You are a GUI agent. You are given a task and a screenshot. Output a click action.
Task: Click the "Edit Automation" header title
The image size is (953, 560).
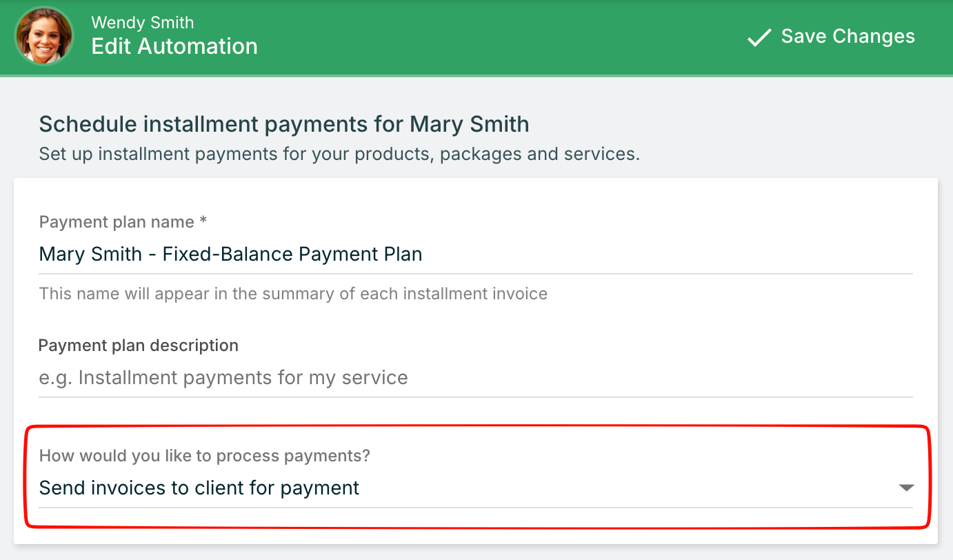(174, 46)
